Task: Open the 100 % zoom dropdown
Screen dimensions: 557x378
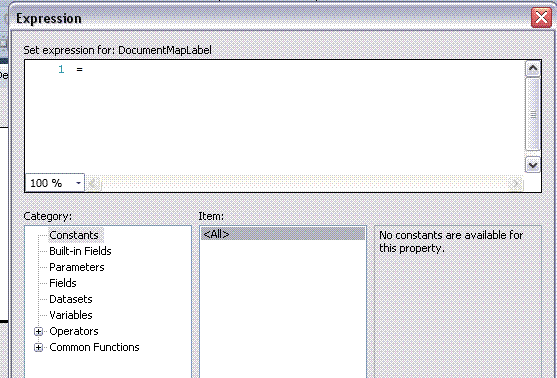Action: (x=79, y=183)
